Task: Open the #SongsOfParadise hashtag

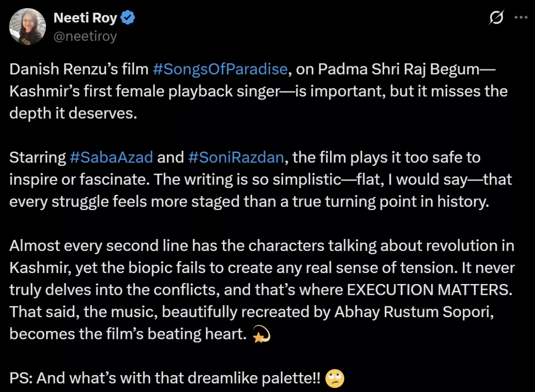Action: pos(220,69)
